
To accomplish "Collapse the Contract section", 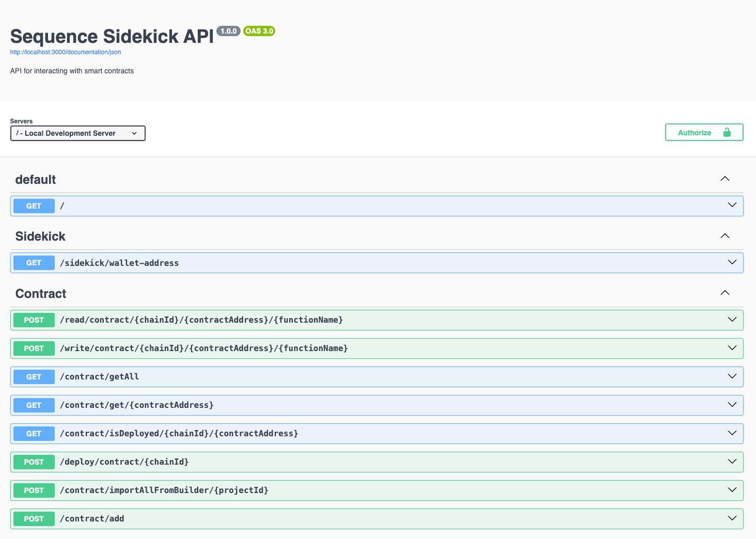I will (725, 293).
